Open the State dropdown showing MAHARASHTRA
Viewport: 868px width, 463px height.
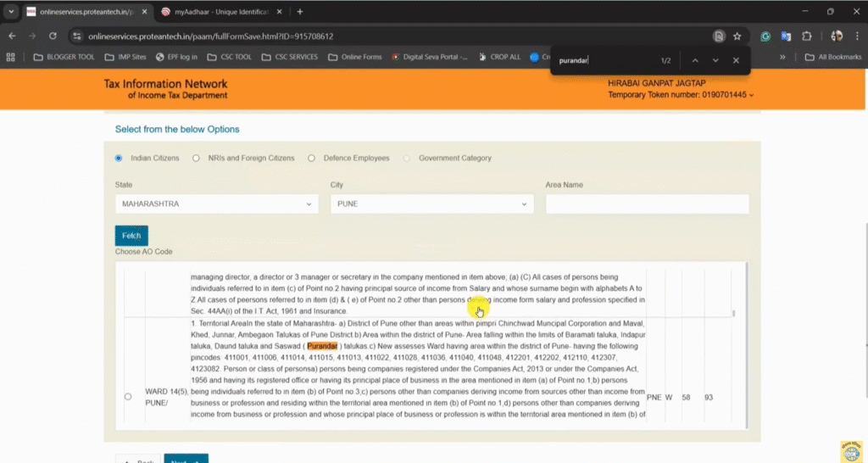(x=216, y=204)
